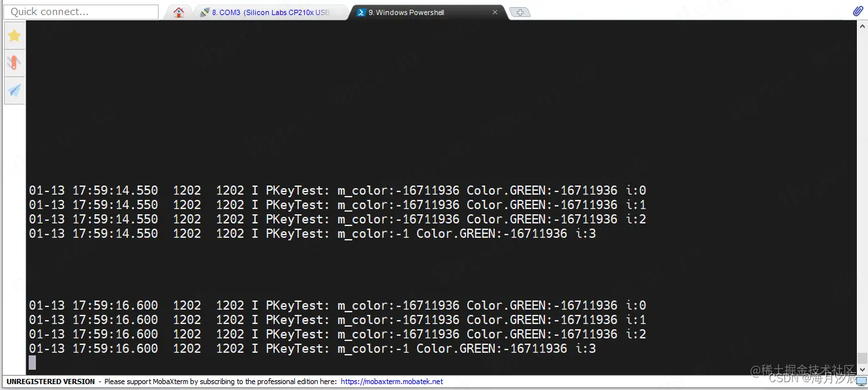
Task: Open the Sessions star sidebar icon
Action: (14, 36)
